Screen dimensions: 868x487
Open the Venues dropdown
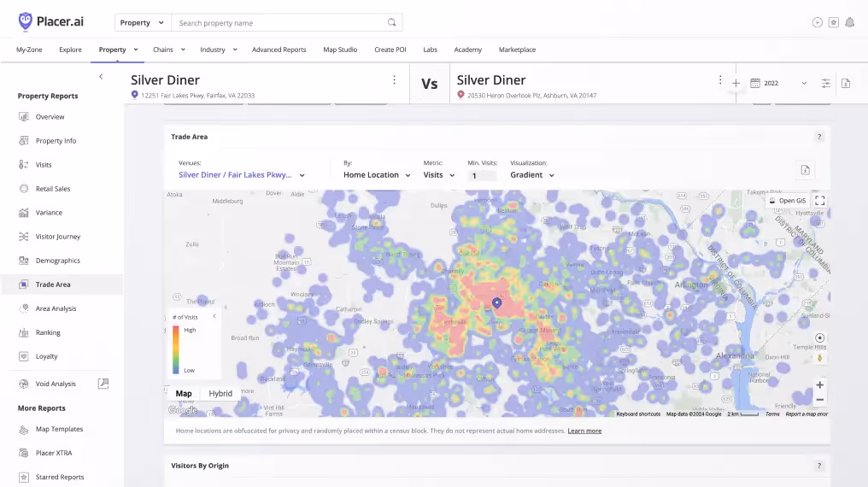pos(242,175)
